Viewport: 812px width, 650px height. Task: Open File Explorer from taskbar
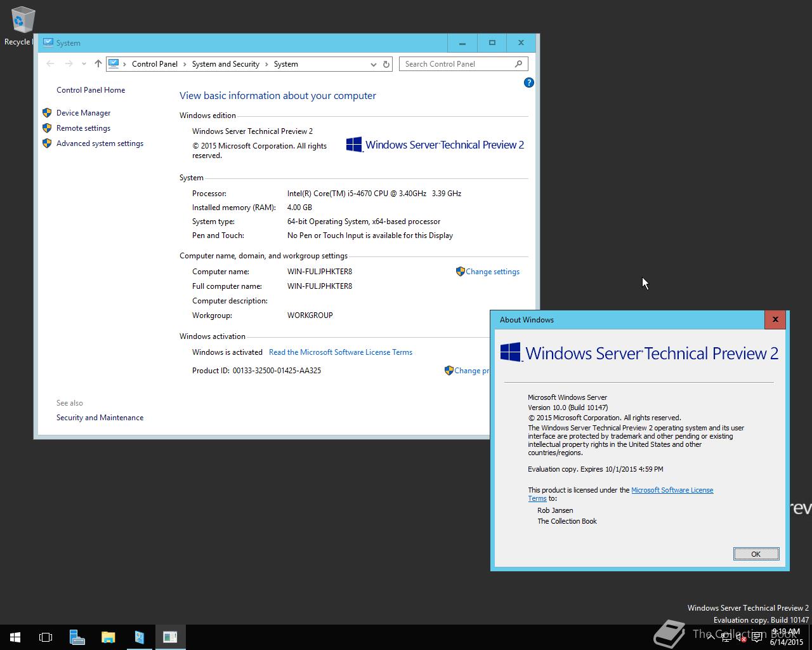pyautogui.click(x=108, y=637)
